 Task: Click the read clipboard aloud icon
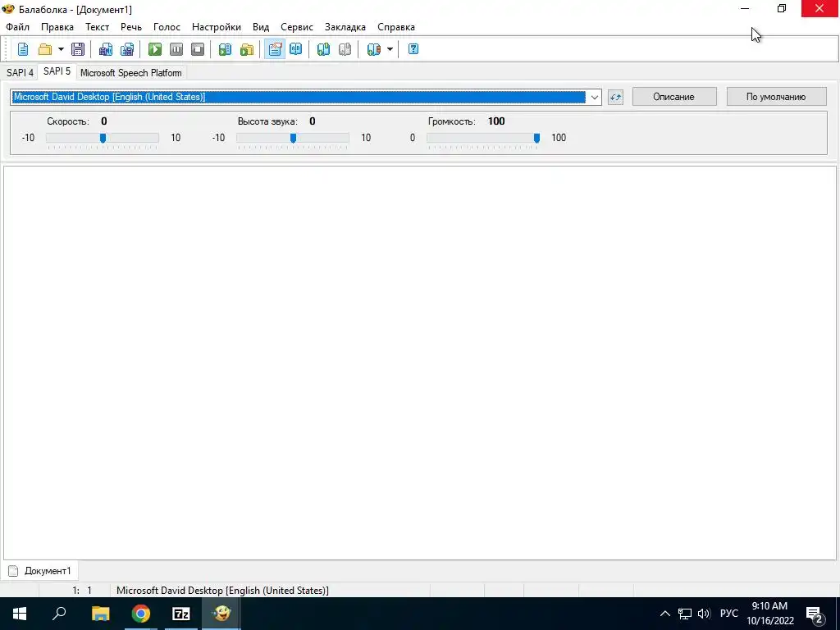pos(225,49)
